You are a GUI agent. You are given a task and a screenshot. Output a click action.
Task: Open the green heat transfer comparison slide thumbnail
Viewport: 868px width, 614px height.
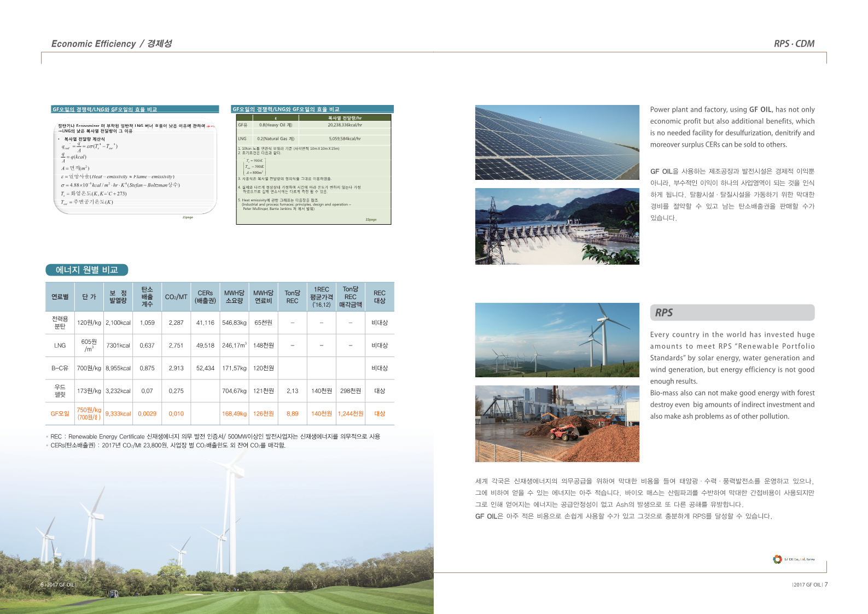(312, 165)
